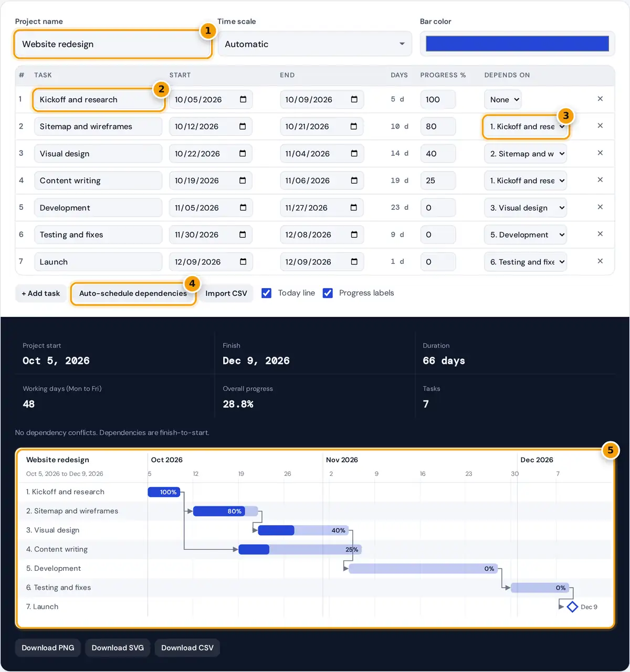
Task: Click Kickoff 100% bar in Gantt chart
Action: (164, 492)
